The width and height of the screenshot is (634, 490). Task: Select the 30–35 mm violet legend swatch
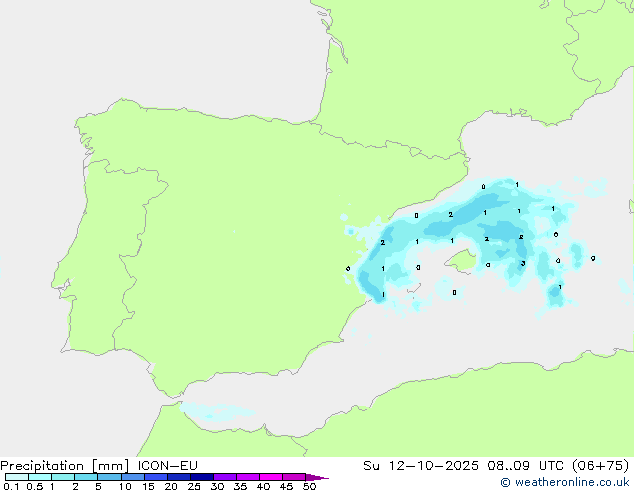(x=224, y=477)
